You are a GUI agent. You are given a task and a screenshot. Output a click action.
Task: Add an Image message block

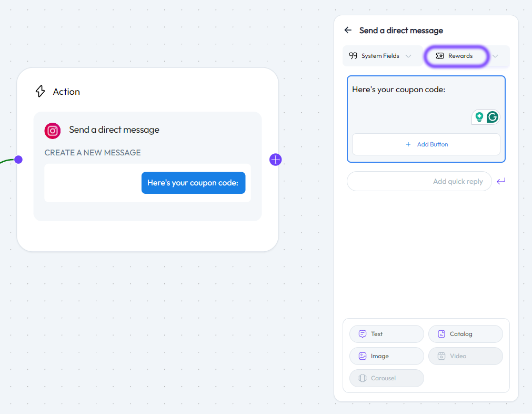point(386,356)
